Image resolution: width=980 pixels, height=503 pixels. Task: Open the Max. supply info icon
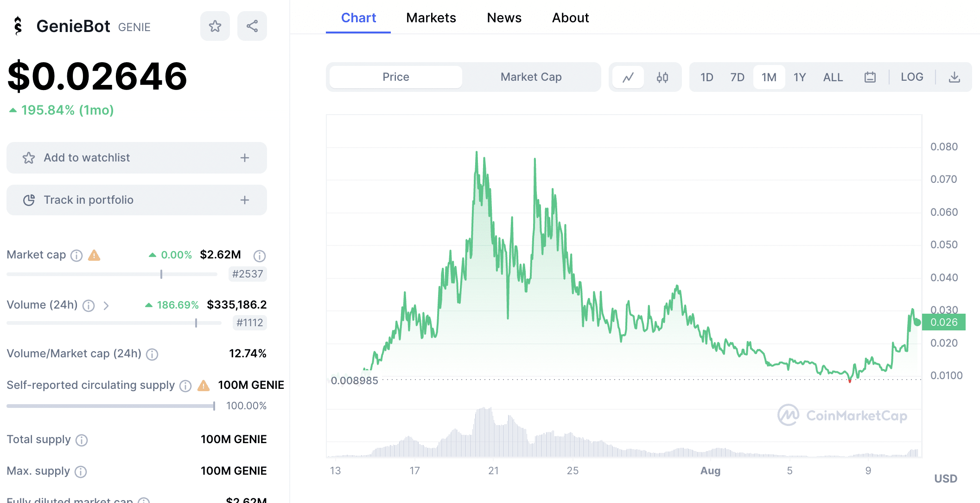[x=81, y=472]
